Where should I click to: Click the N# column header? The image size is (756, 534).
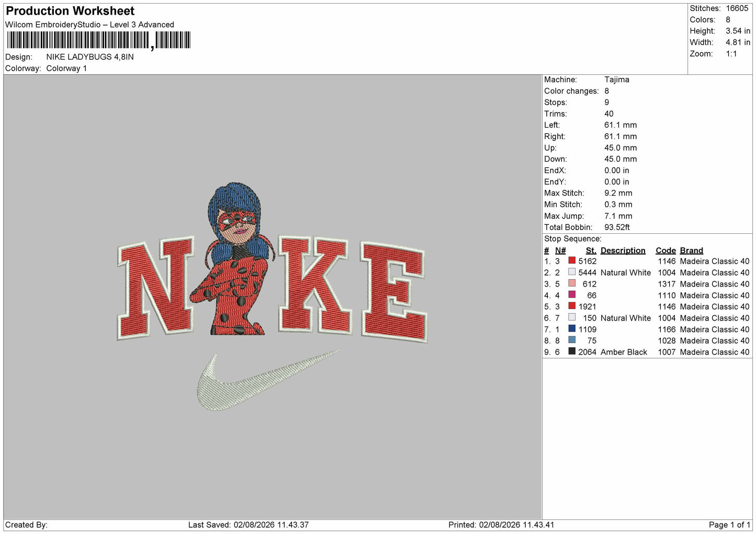tap(560, 251)
